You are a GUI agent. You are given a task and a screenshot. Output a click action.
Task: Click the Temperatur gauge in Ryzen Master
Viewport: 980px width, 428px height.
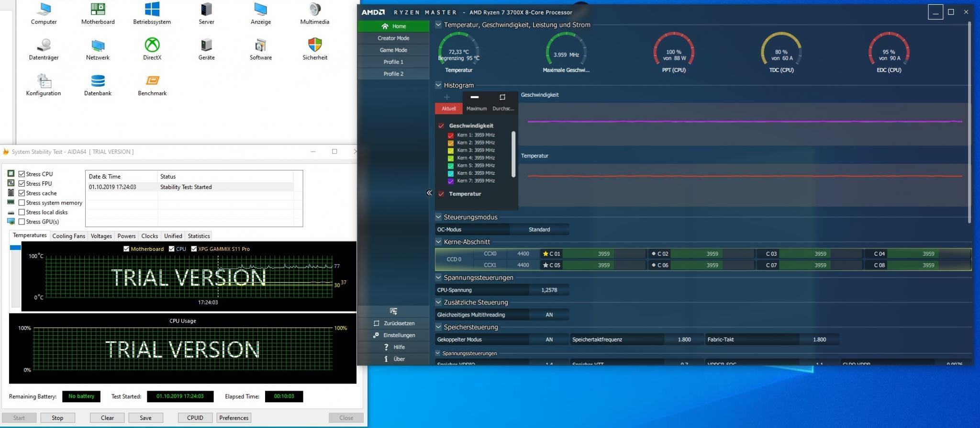[x=458, y=52]
